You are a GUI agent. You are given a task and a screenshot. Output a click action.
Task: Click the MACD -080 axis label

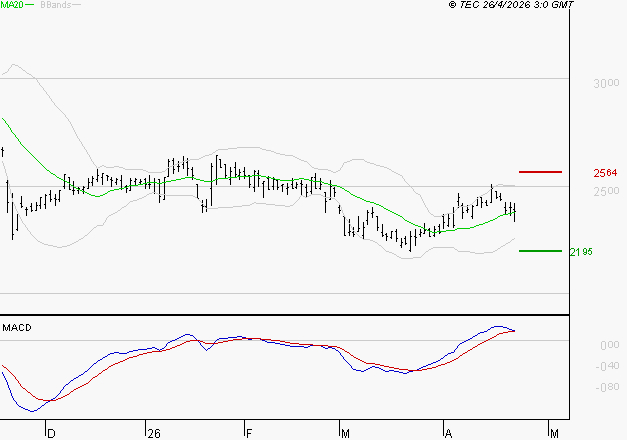(x=607, y=387)
